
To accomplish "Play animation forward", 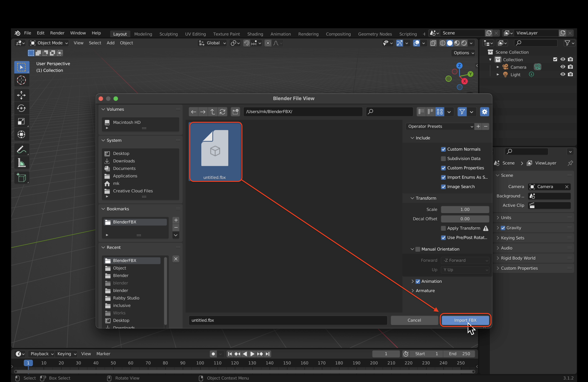I will point(252,354).
